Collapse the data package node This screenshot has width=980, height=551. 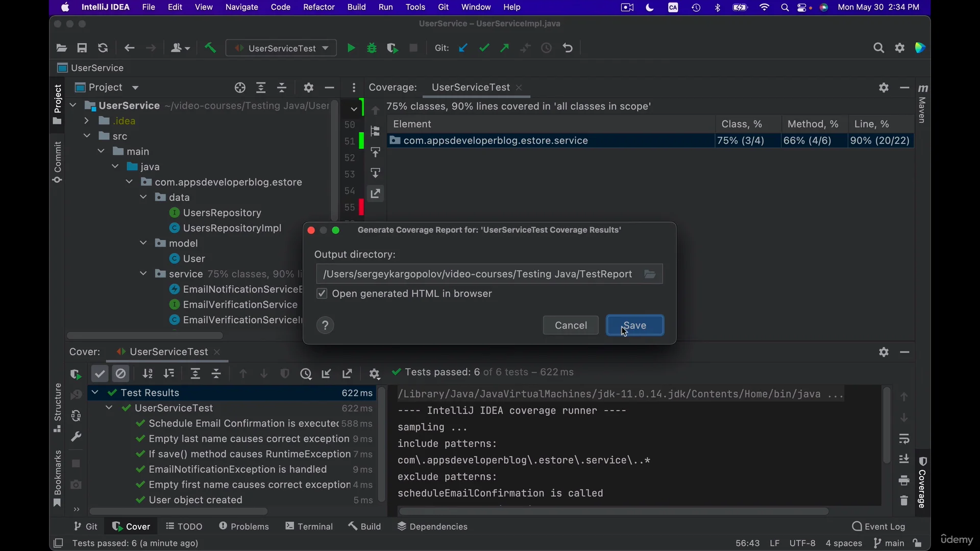(x=144, y=197)
